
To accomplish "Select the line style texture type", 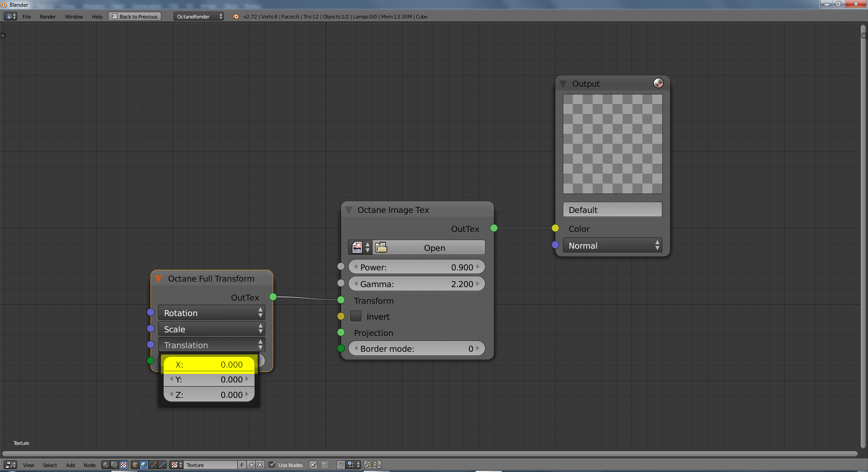I will [x=162, y=465].
